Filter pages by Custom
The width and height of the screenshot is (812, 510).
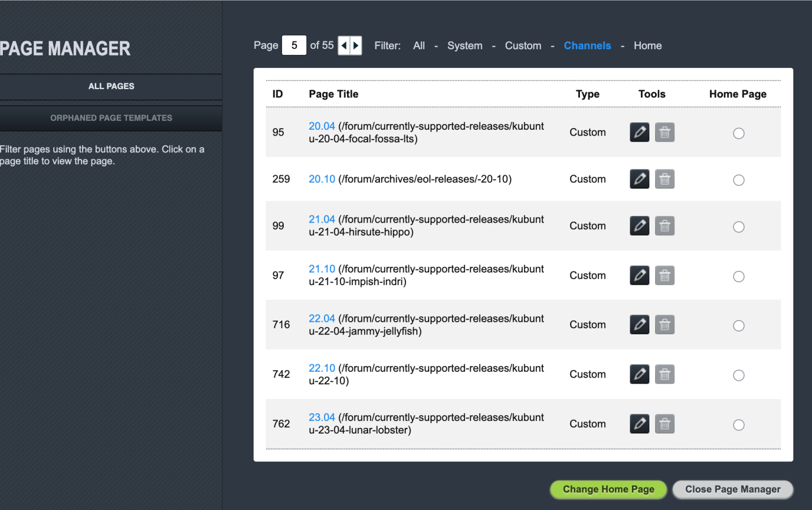point(523,46)
